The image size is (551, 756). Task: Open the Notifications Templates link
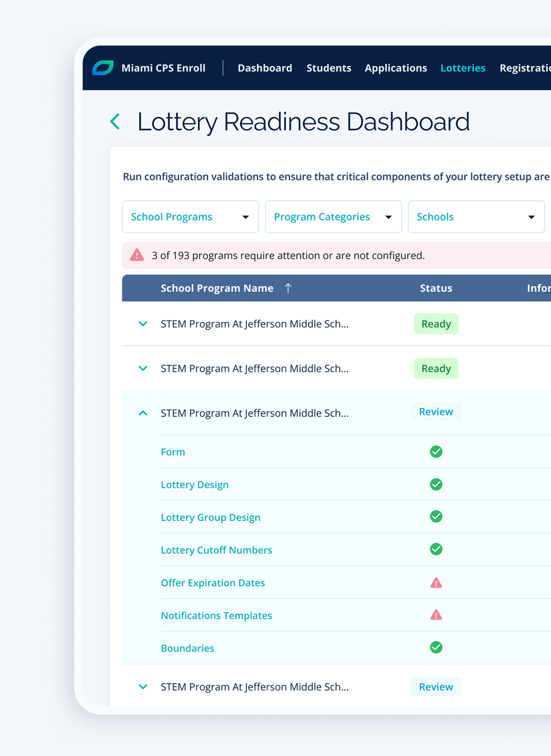click(x=216, y=616)
